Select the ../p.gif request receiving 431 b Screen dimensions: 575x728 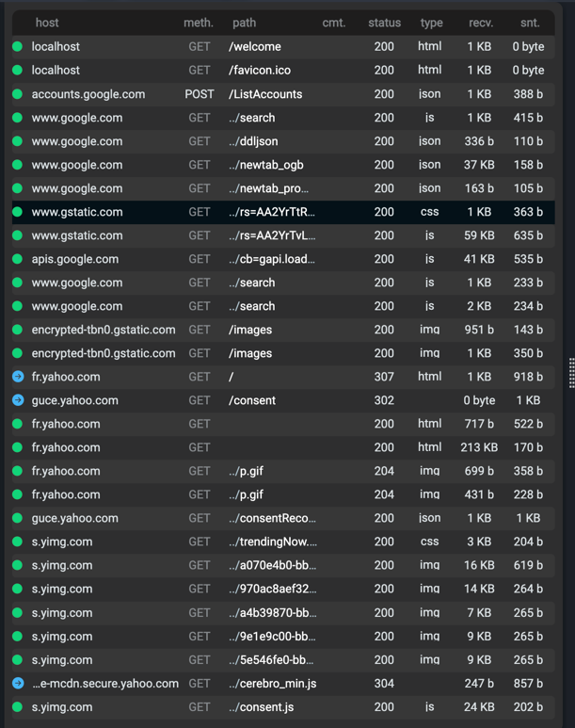283,494
